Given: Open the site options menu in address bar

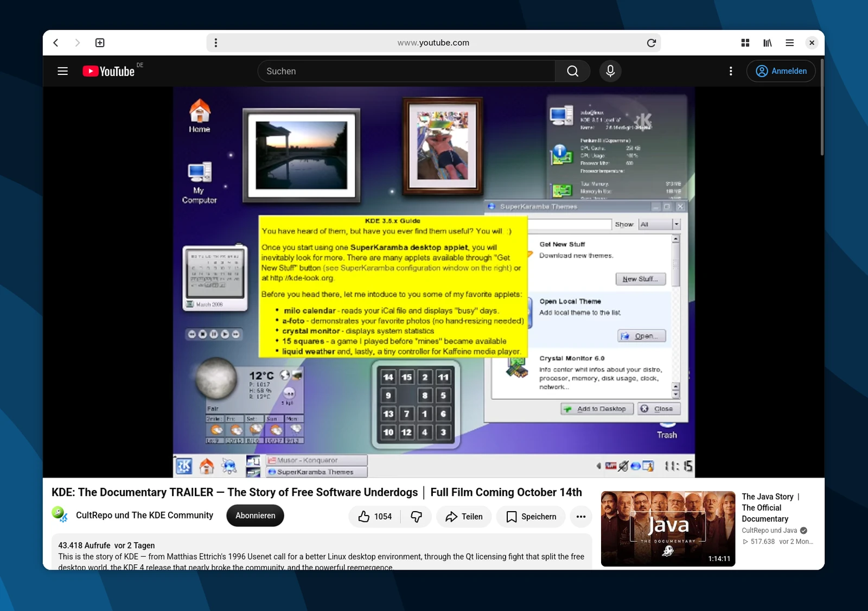Looking at the screenshot, I should pos(216,43).
